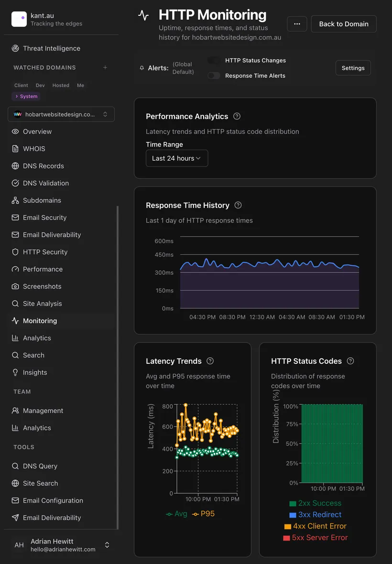This screenshot has width=392, height=564.
Task: Click the 5xx Server Error red swatch
Action: pyautogui.click(x=287, y=538)
